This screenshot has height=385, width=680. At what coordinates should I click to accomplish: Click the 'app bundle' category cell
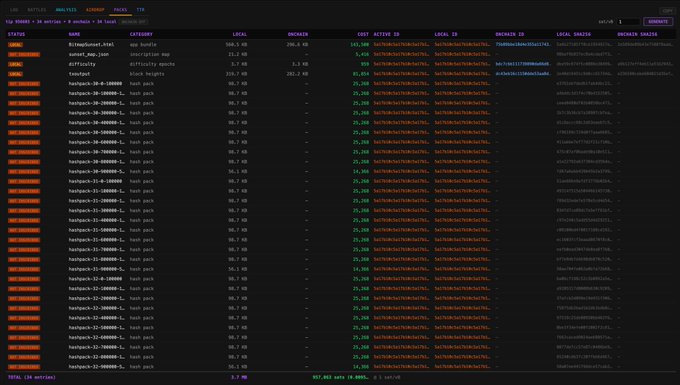[x=143, y=45]
